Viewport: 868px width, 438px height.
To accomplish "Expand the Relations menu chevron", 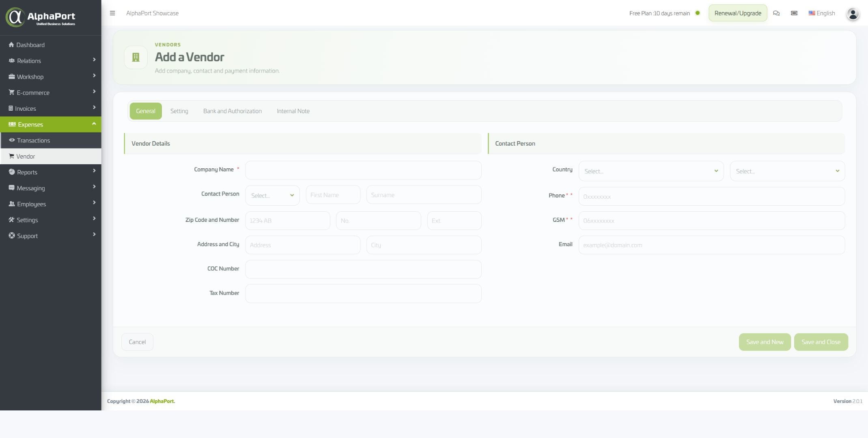I will [94, 60].
